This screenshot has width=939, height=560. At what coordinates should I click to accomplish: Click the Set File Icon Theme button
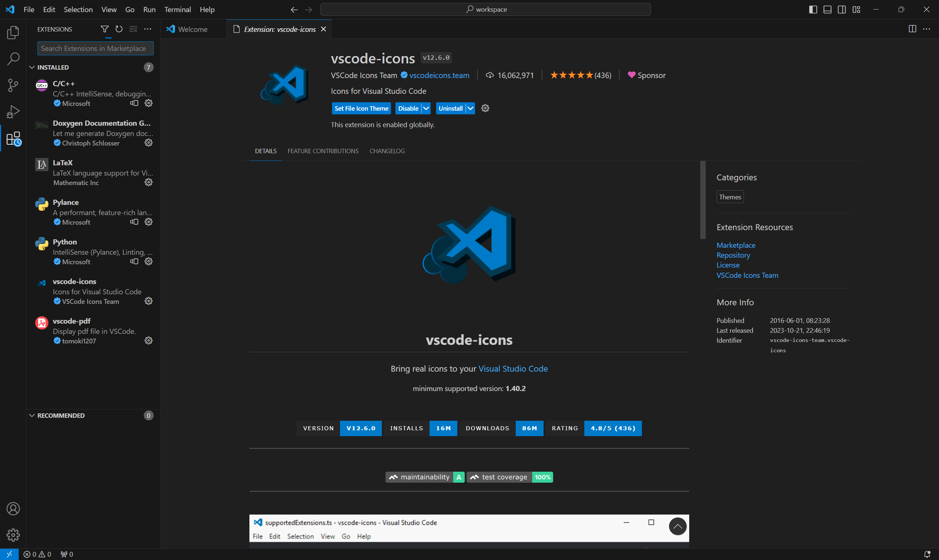(x=361, y=108)
